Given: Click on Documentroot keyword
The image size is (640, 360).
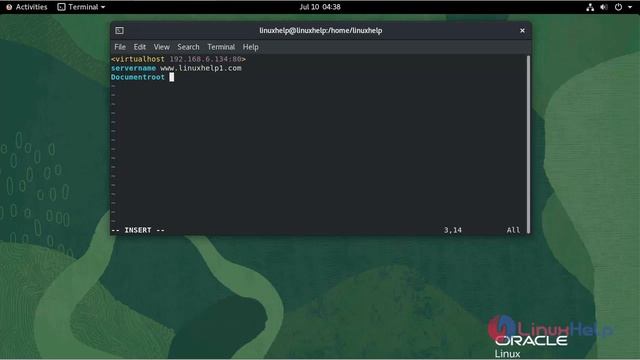Looking at the screenshot, I should coord(138,77).
